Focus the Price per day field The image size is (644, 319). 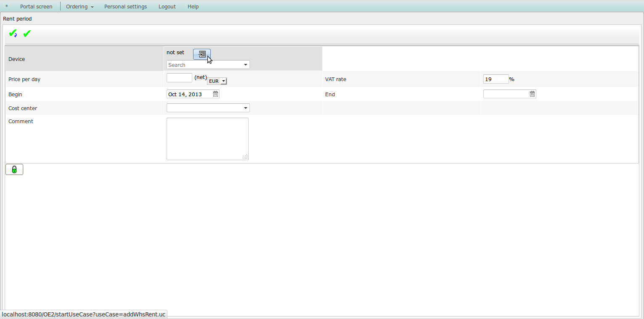pyautogui.click(x=179, y=78)
